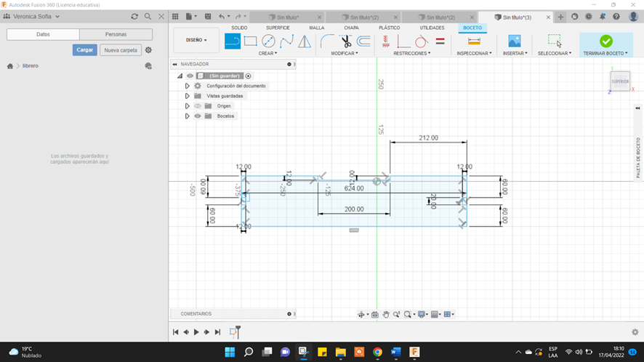Select the Line sketch tool
The width and height of the screenshot is (644, 362).
[233, 41]
